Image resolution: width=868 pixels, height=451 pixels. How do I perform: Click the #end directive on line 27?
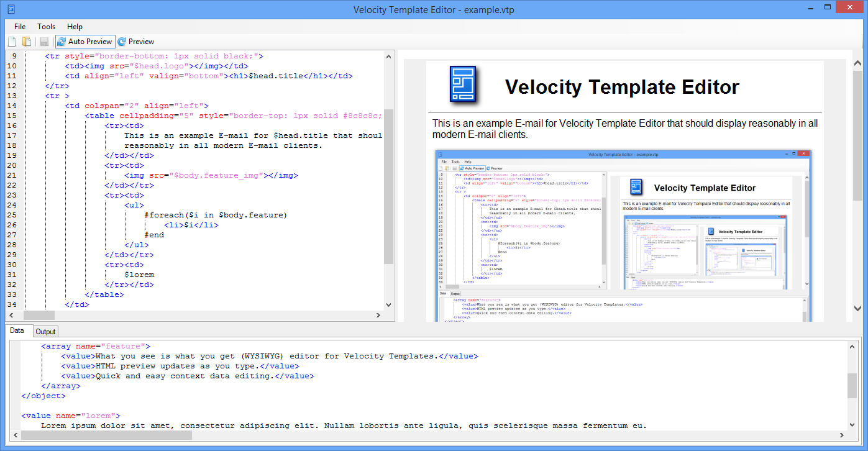coord(154,235)
